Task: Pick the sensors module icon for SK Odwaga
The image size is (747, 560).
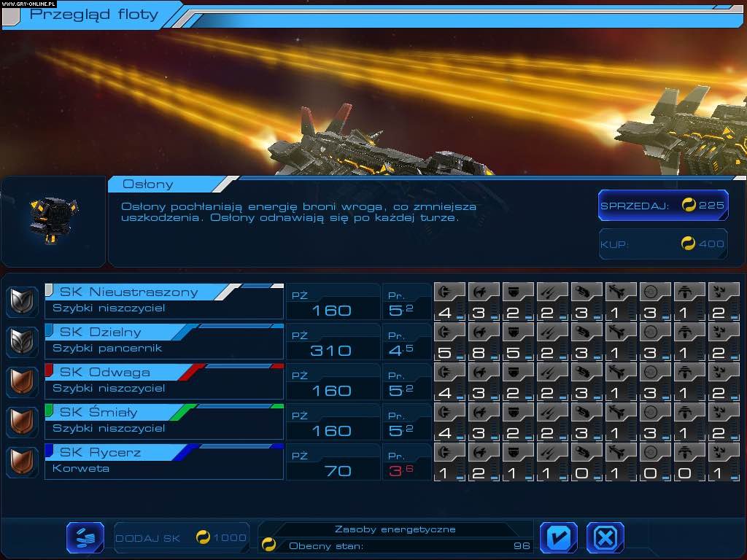Action: [x=655, y=372]
